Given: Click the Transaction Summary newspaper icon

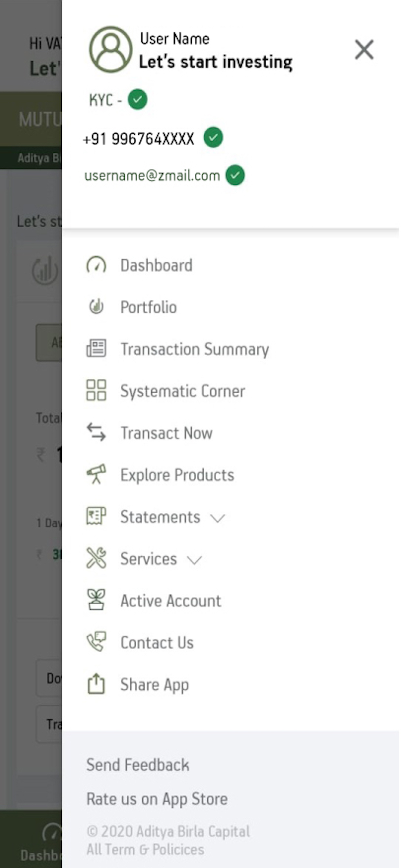Looking at the screenshot, I should coord(96,348).
